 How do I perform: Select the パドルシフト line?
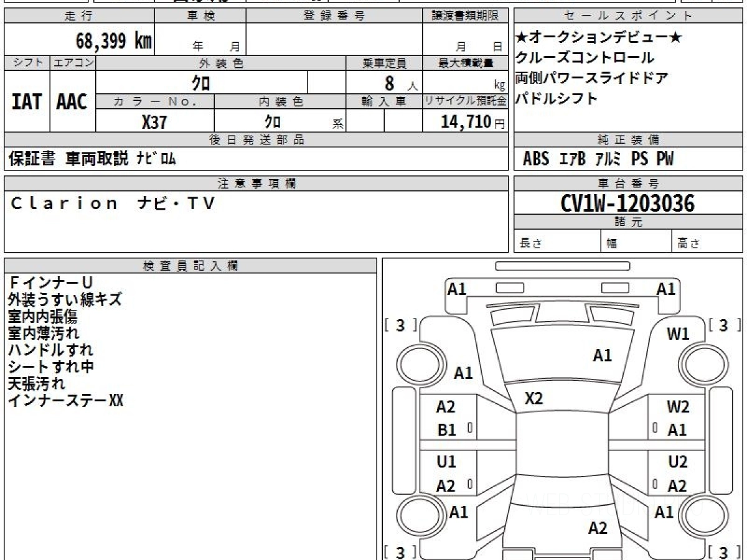(x=557, y=99)
